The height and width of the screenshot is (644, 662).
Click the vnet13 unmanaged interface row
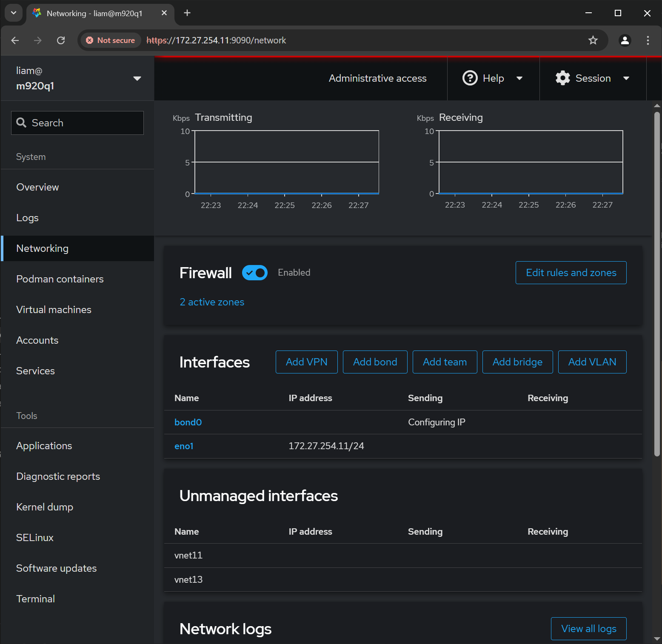[403, 580]
